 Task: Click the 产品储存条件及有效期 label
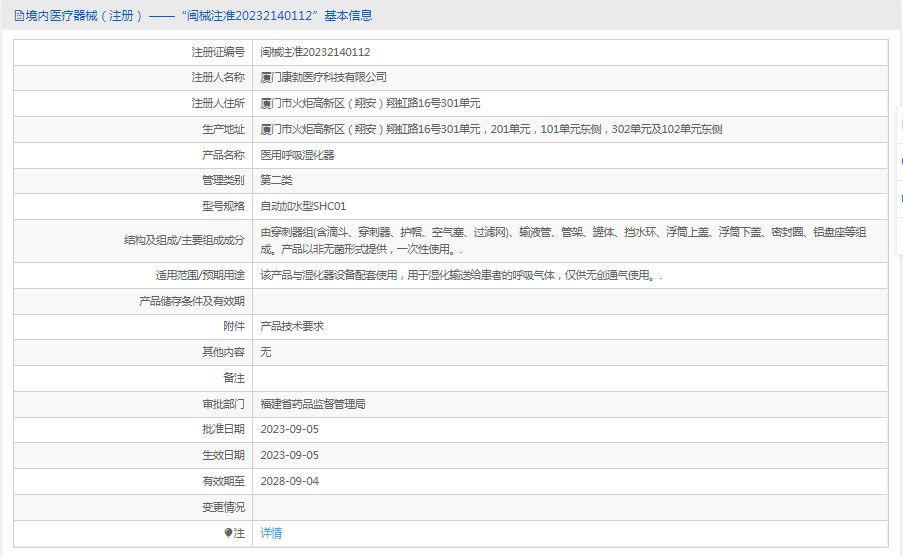click(x=192, y=301)
